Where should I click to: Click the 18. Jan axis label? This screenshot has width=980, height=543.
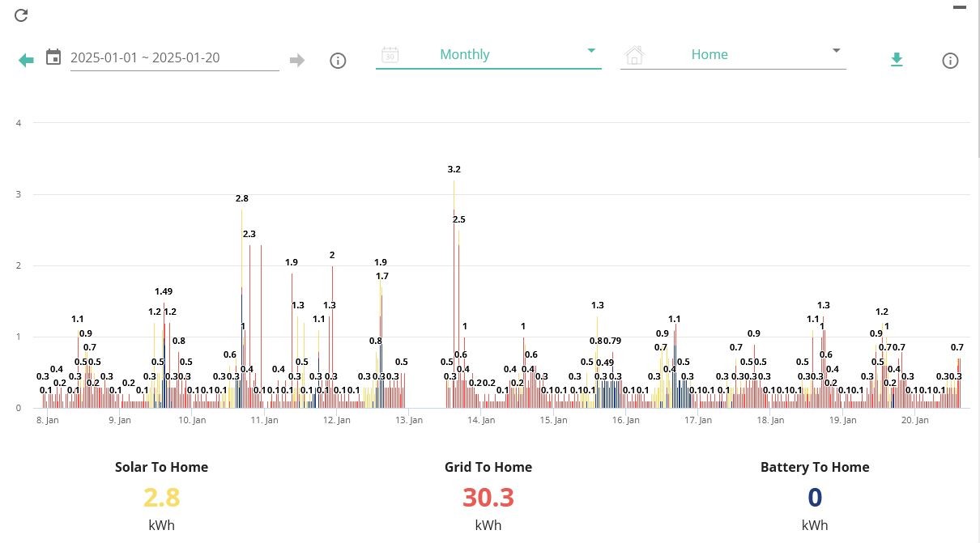point(771,420)
